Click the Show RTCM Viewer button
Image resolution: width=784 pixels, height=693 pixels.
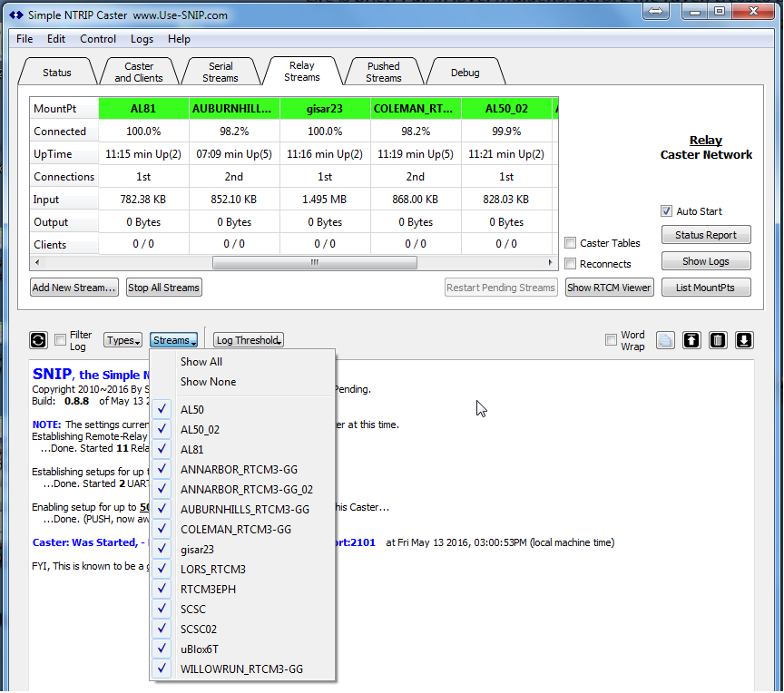click(609, 288)
